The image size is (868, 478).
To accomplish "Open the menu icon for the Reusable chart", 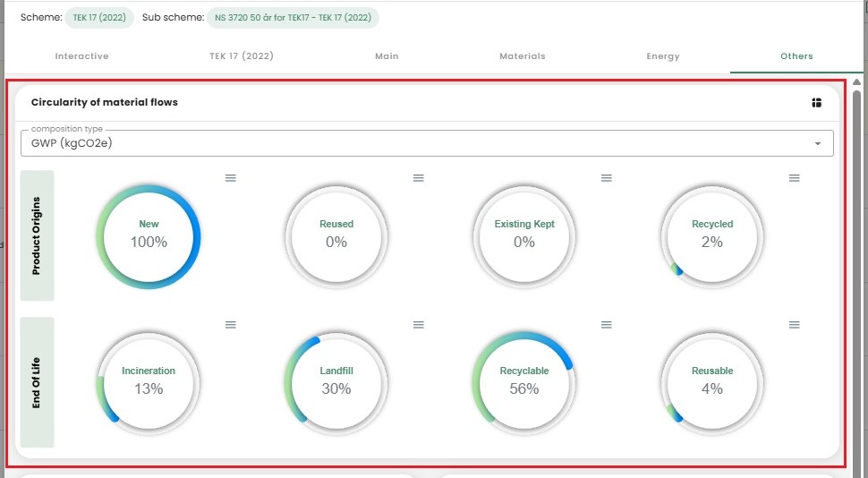I will coord(794,325).
